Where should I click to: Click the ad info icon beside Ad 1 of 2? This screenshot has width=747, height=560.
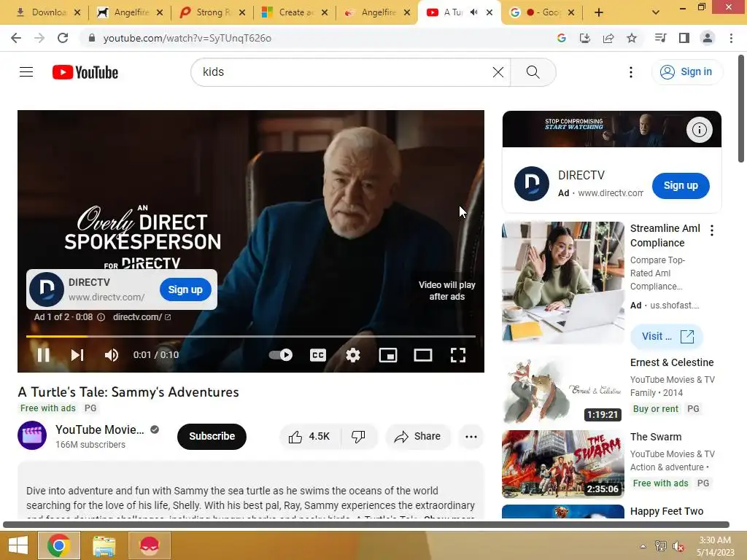pyautogui.click(x=101, y=317)
